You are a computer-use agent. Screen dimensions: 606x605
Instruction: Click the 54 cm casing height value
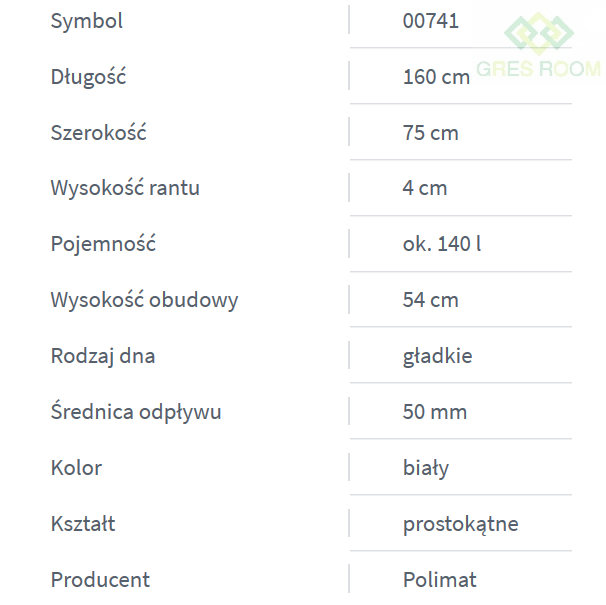point(431,301)
